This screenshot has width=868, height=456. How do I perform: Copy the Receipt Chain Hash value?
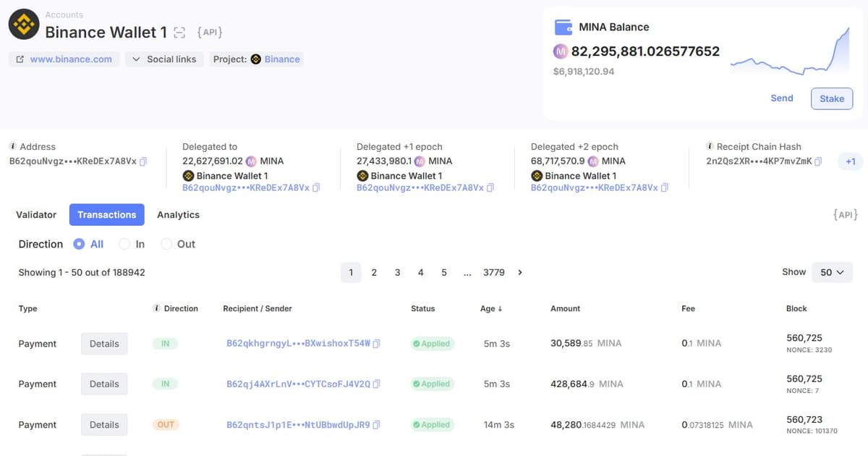pos(818,161)
